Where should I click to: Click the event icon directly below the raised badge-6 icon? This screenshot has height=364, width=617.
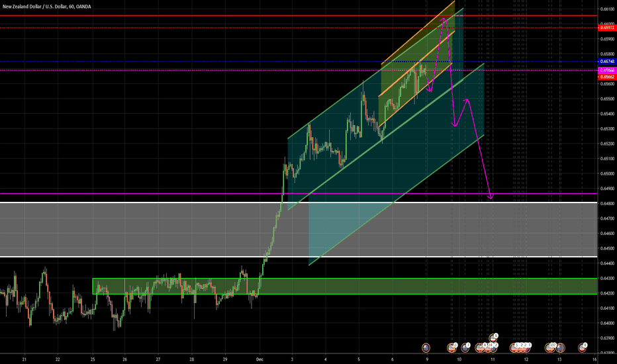click(x=493, y=347)
